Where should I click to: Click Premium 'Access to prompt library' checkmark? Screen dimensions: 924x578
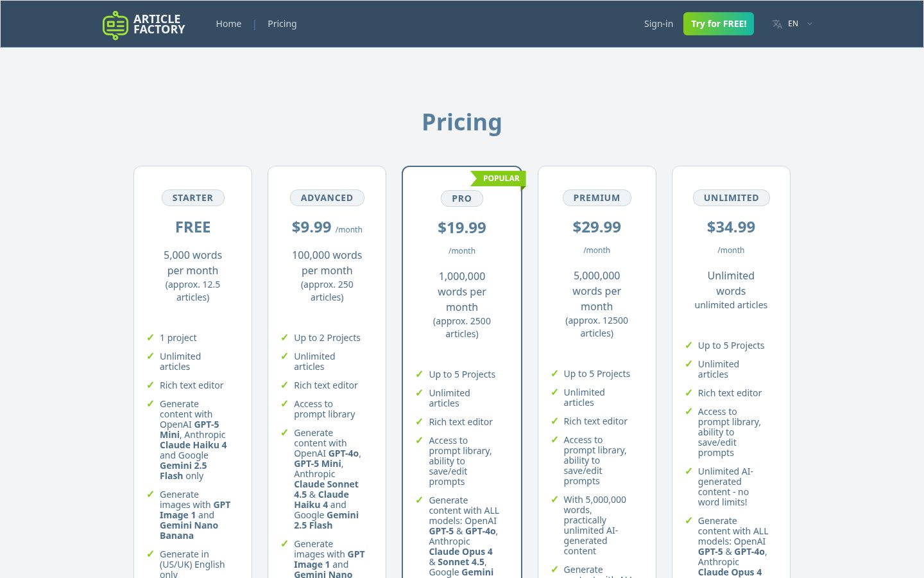[x=554, y=440]
